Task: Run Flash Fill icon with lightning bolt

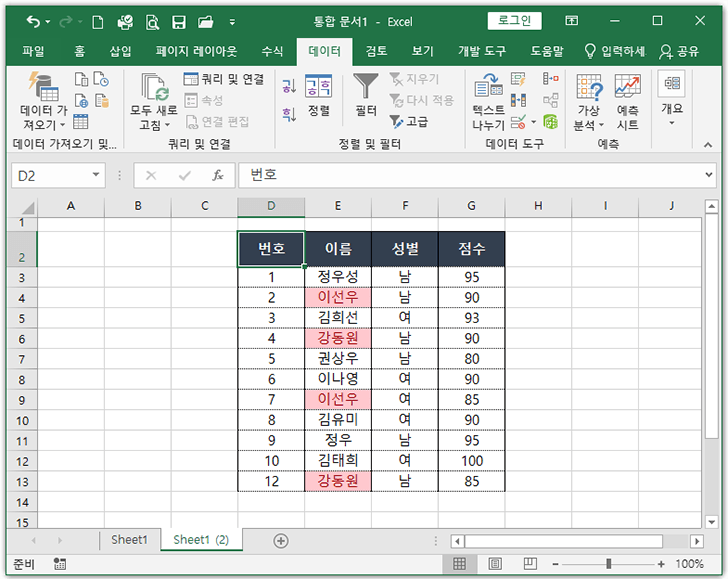Action: (518, 79)
